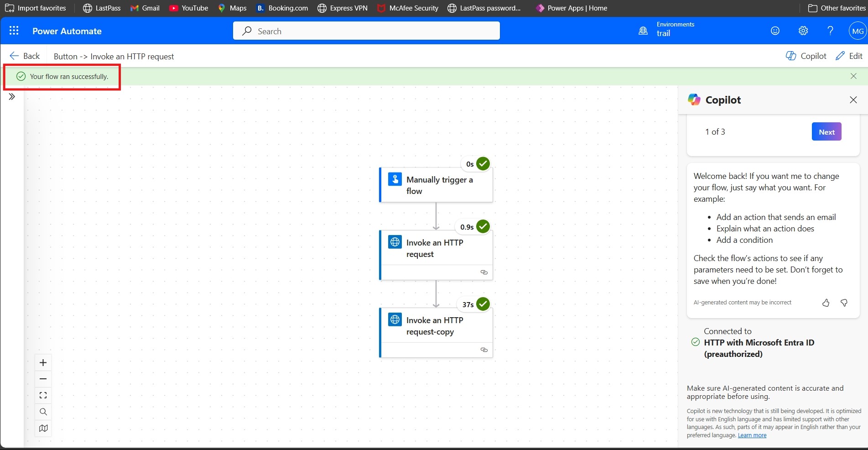
Task: Open the Learn more link
Action: 752,435
